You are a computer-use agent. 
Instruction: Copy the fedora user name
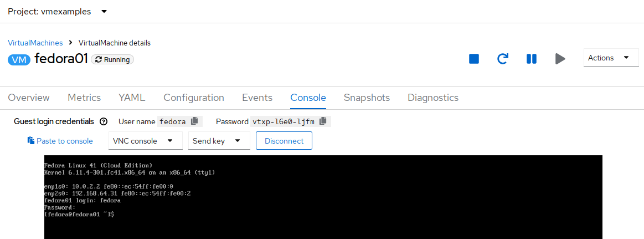pyautogui.click(x=195, y=121)
